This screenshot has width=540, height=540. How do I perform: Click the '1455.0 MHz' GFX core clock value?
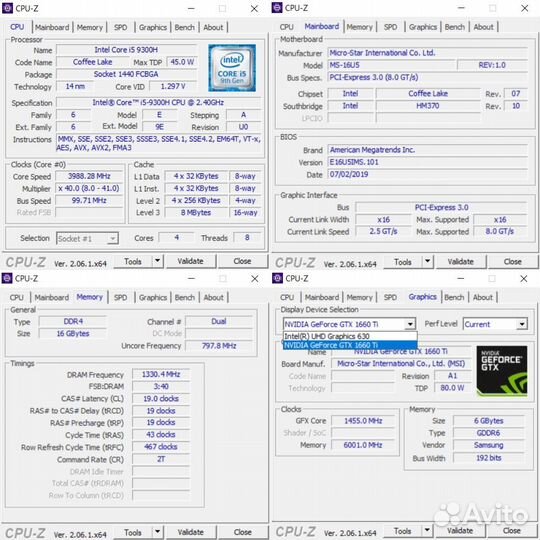point(363,421)
